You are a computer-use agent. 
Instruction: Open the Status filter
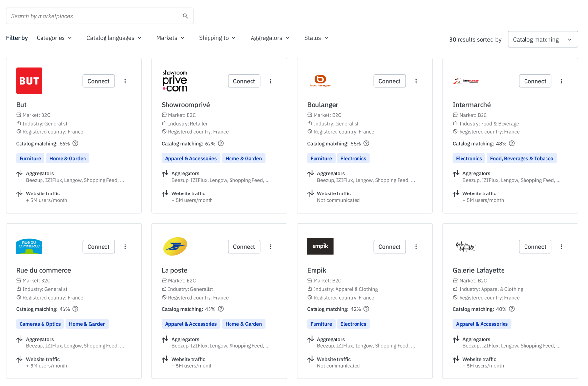pos(316,38)
